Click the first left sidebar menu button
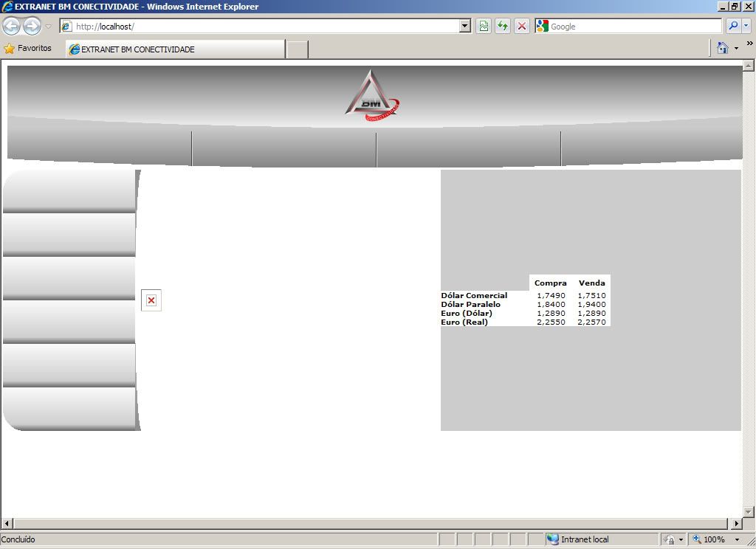Screen dimensions: 756x549 [x=69, y=191]
